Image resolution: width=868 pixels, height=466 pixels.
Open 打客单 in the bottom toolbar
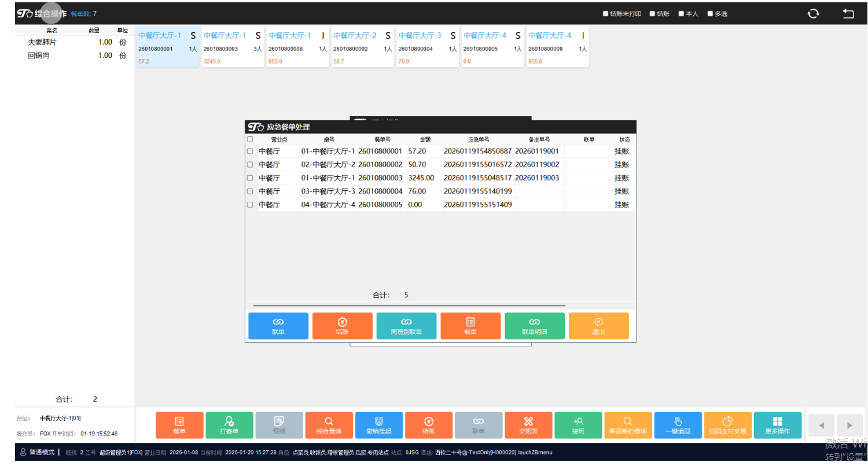(x=229, y=425)
